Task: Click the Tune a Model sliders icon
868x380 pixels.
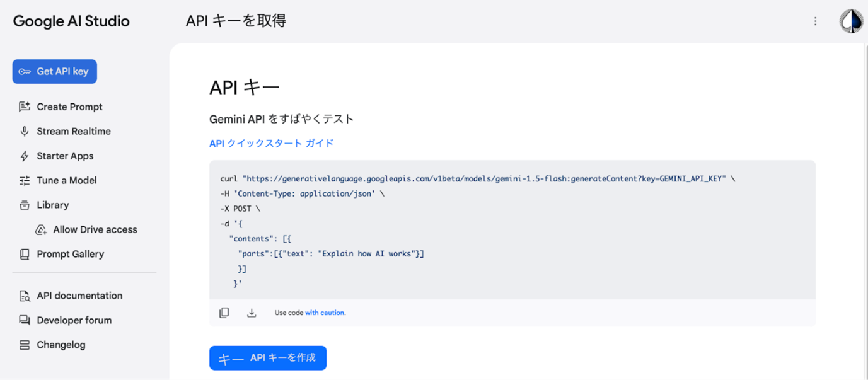Action: (x=25, y=180)
